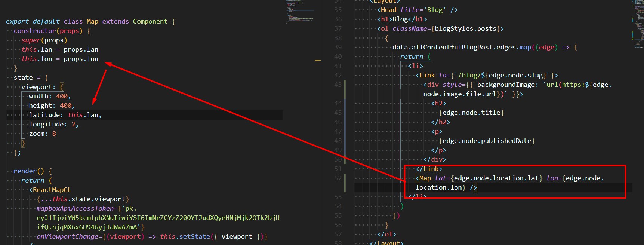
Task: Click the '<li>' opening tag line
Action: point(416,66)
